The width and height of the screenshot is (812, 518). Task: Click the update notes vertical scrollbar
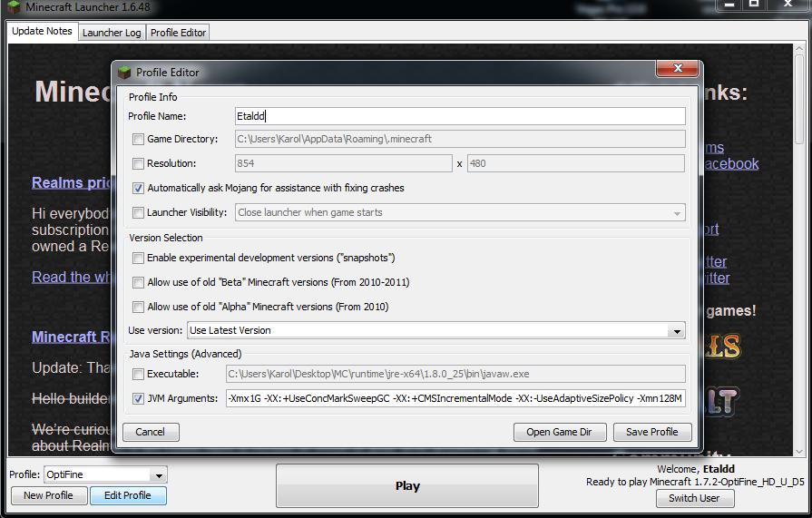click(x=799, y=98)
